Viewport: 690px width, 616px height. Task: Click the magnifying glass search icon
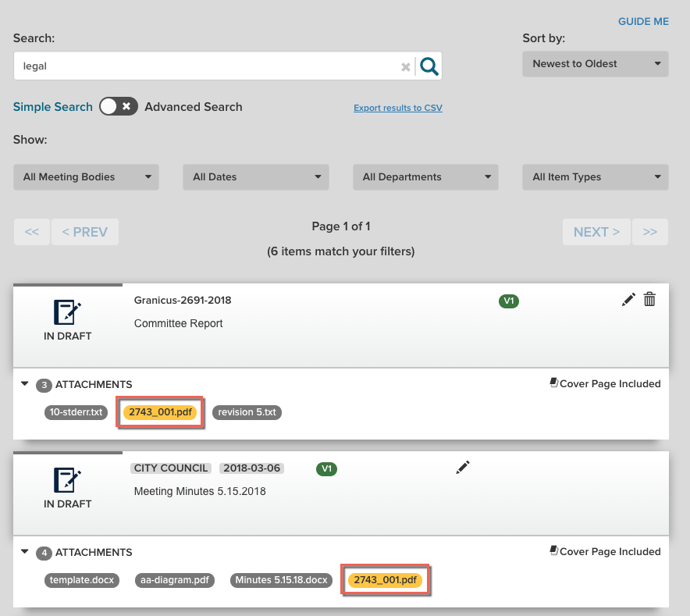pos(429,66)
